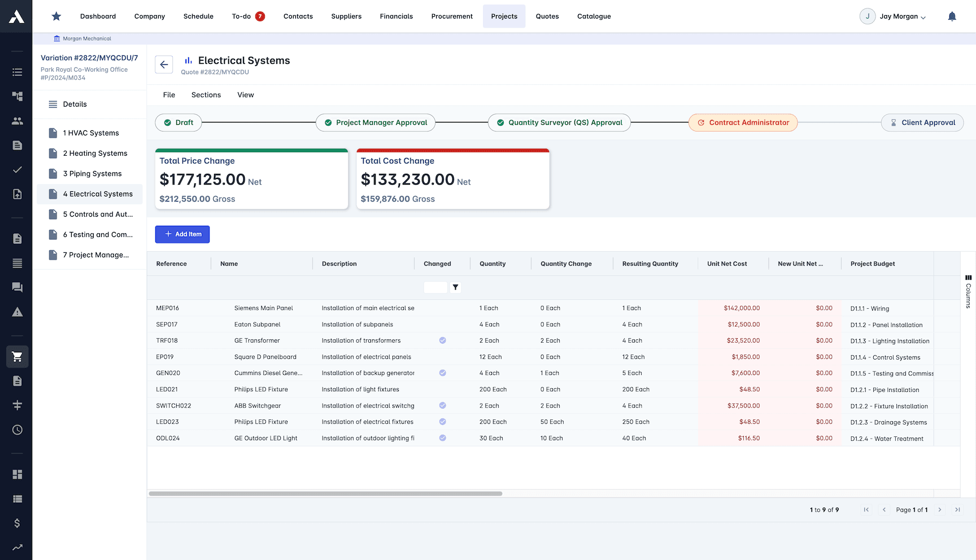Open the notifications bell icon
The image size is (976, 560).
coord(952,16)
